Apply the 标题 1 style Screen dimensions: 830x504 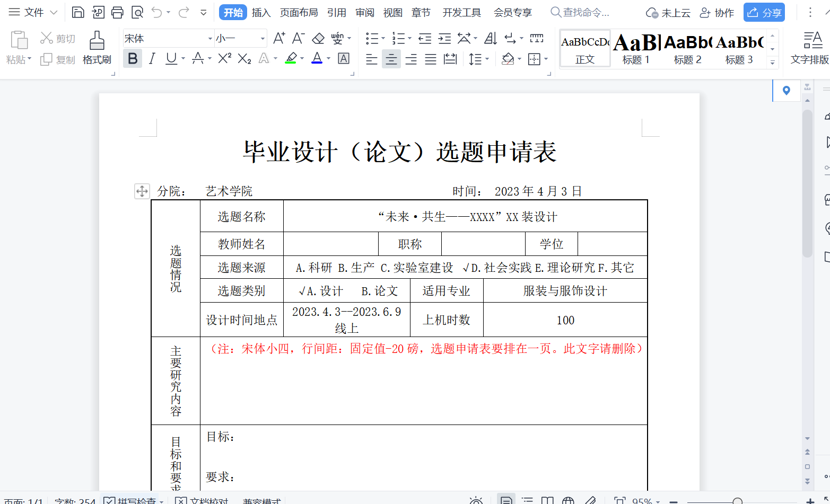click(636, 49)
